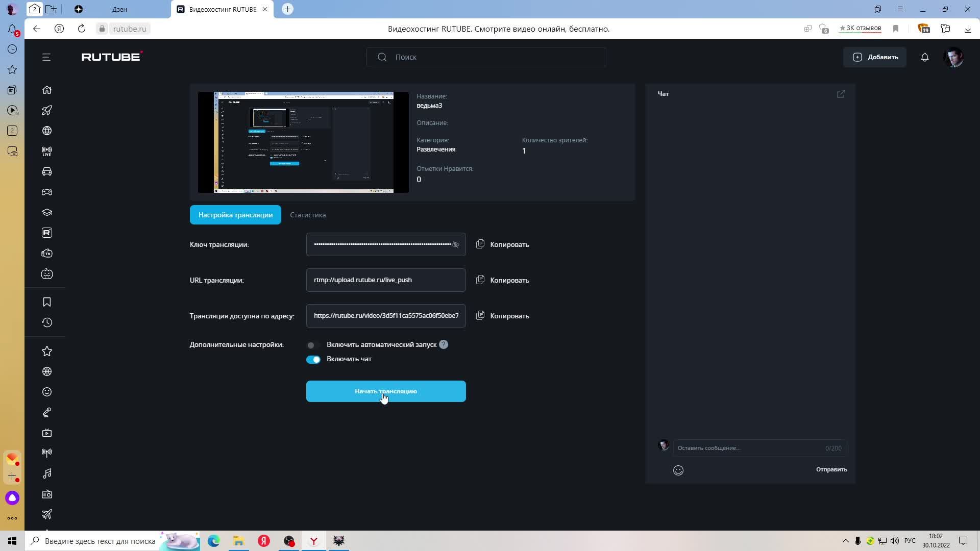Show hidden system tray icons chevron
Viewport: 980px width, 551px height.
point(845,541)
